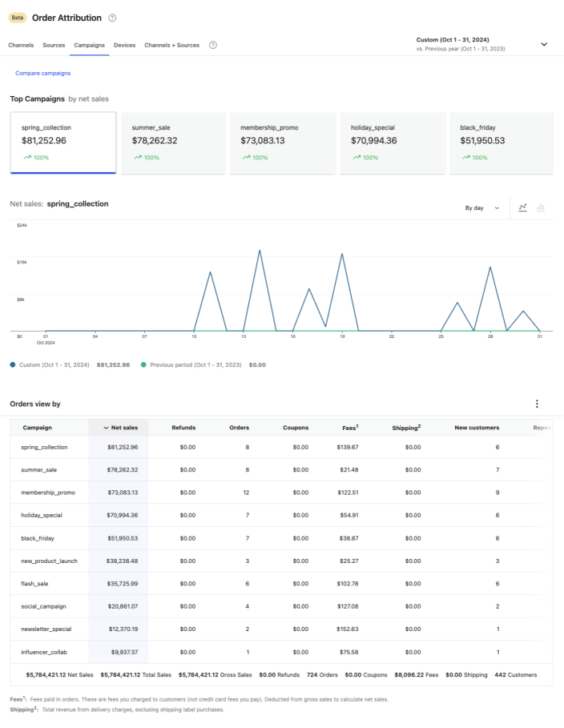Click the help icon beside Order Attribution title
The width and height of the screenshot is (564, 728).
[112, 18]
